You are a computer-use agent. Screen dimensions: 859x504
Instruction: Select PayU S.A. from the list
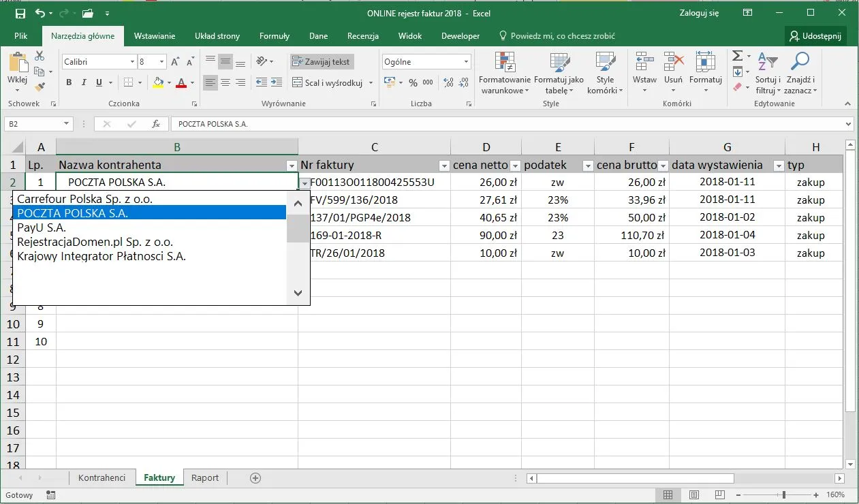(x=42, y=228)
